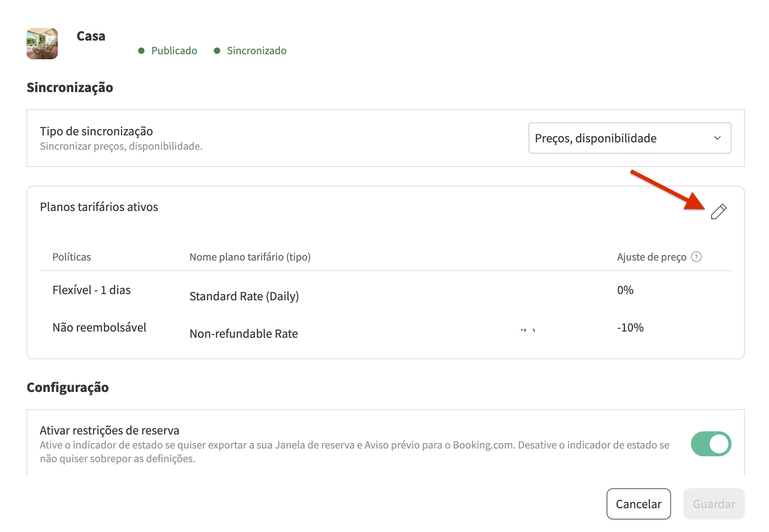Select the Non-refundable Rate row
This screenshot has width=769, height=532.
(x=244, y=333)
